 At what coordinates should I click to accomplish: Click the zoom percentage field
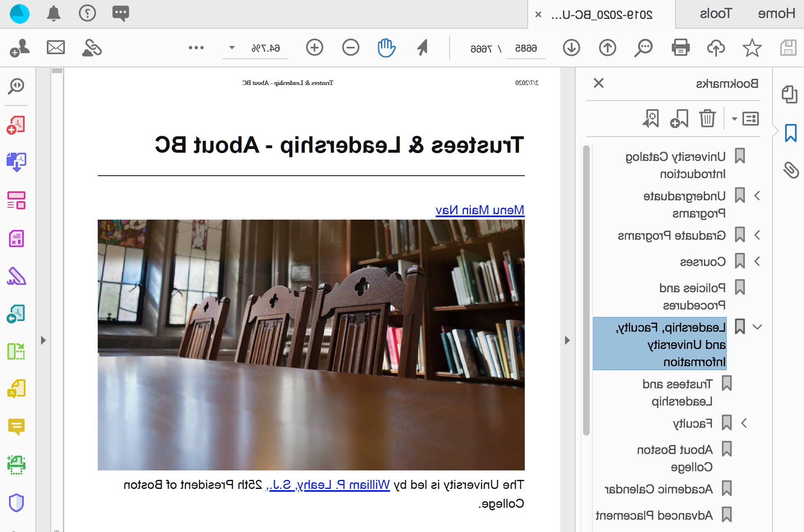click(x=265, y=48)
